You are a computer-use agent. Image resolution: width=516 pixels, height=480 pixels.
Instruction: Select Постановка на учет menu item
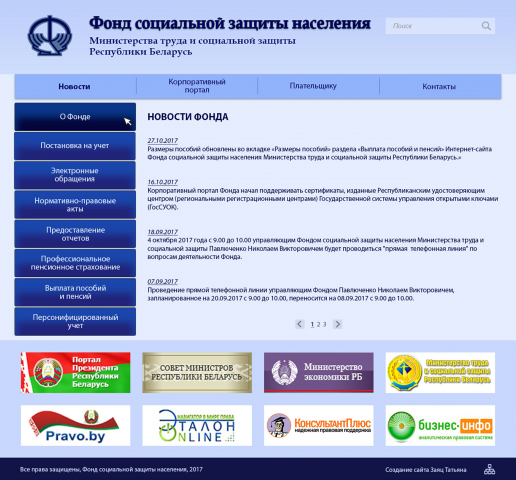click(75, 146)
